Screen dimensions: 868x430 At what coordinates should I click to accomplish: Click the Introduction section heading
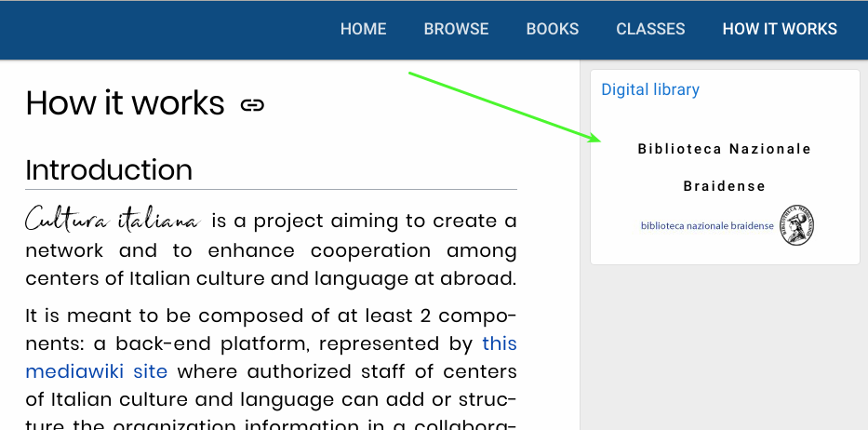pos(109,170)
